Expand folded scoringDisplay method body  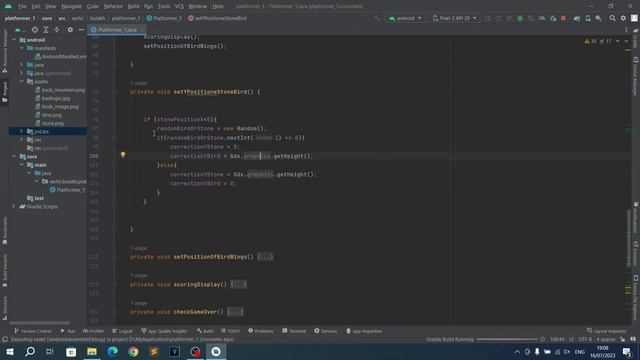point(238,284)
